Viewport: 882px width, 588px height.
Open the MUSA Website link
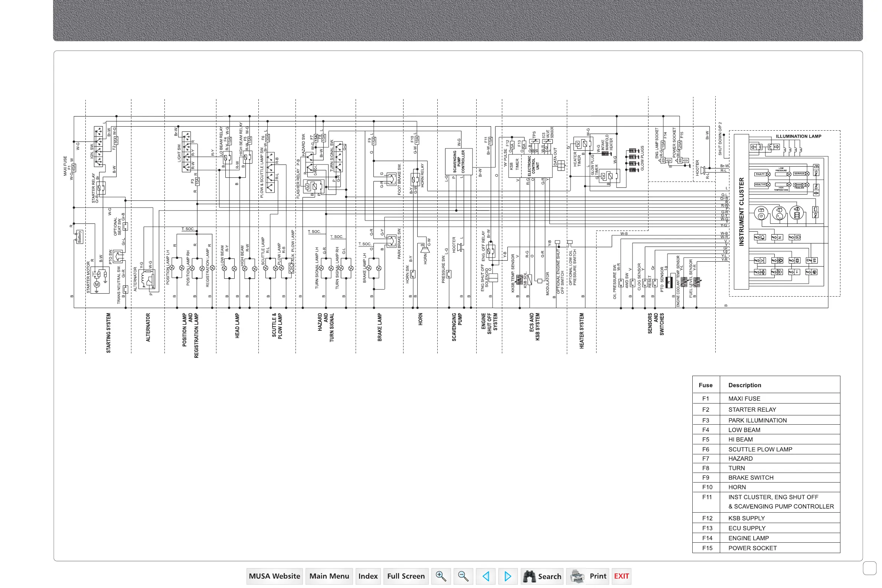point(274,576)
